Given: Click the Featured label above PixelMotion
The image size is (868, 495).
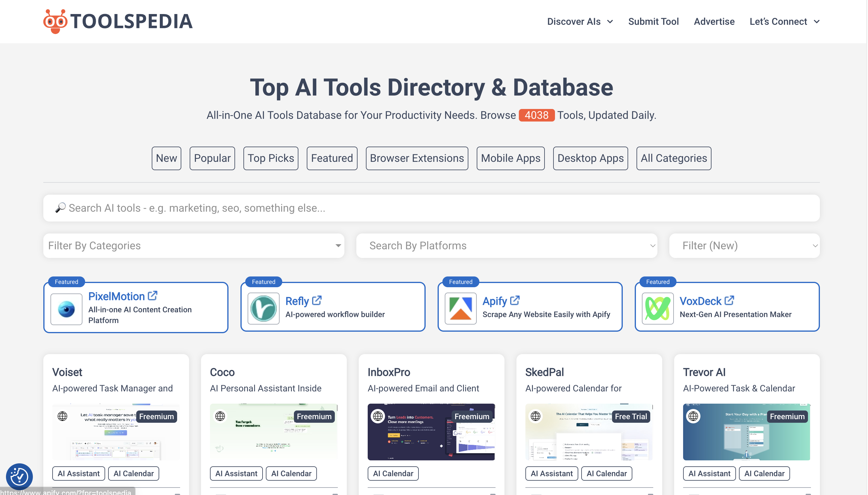Looking at the screenshot, I should (66, 282).
